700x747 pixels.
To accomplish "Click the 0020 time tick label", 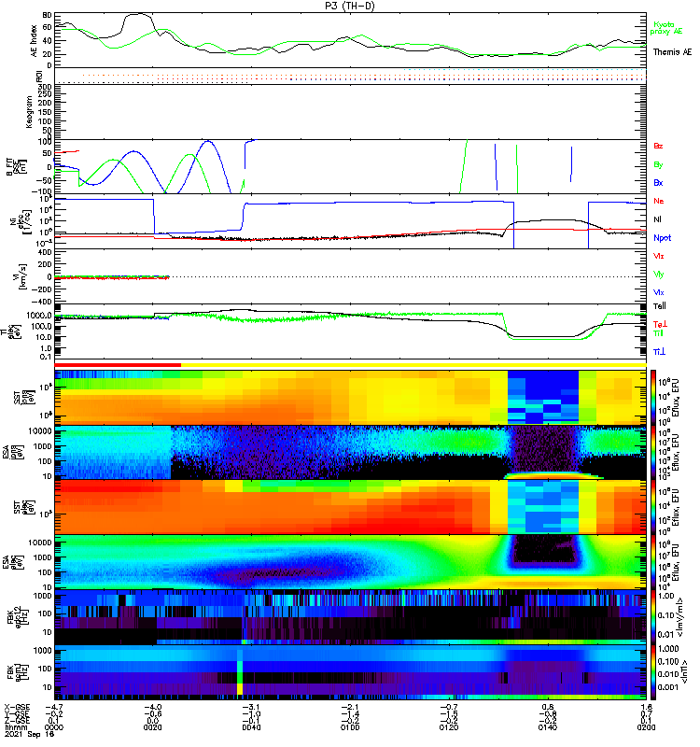I will pos(152,727).
